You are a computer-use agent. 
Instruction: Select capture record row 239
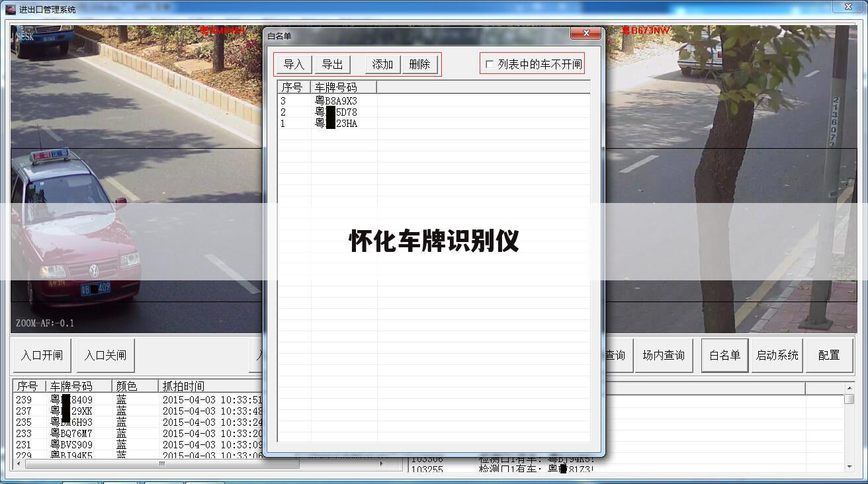(139, 400)
